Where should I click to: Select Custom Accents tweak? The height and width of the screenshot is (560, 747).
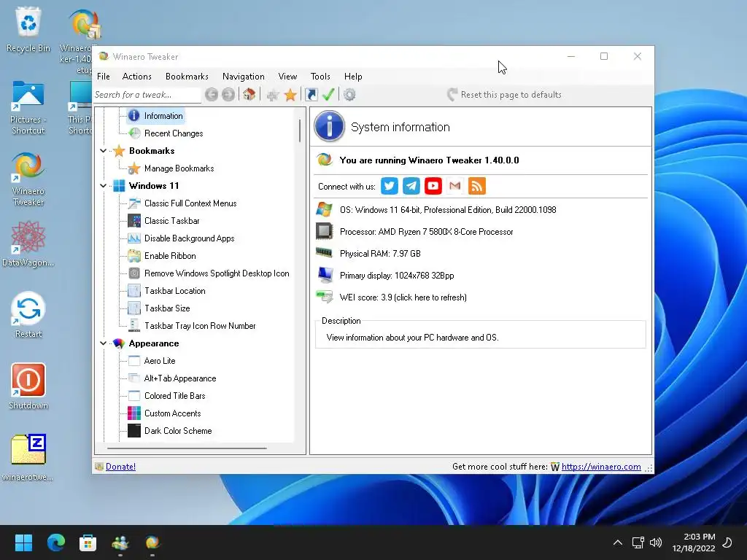coord(172,413)
